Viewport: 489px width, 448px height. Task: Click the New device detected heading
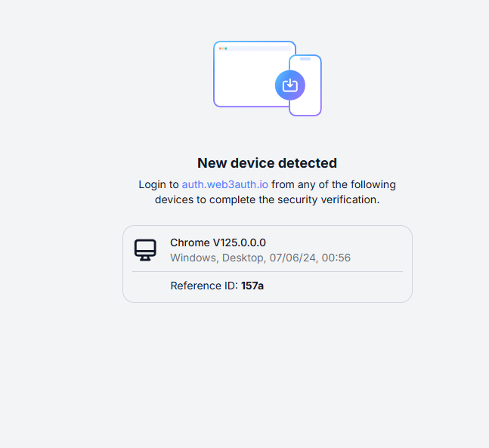tap(268, 163)
